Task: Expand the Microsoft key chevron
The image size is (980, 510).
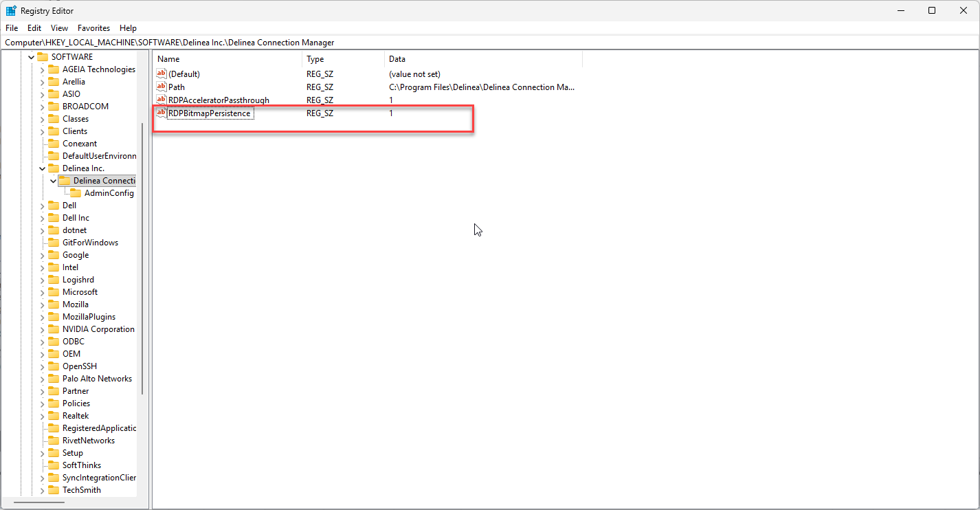Action: pyautogui.click(x=43, y=292)
